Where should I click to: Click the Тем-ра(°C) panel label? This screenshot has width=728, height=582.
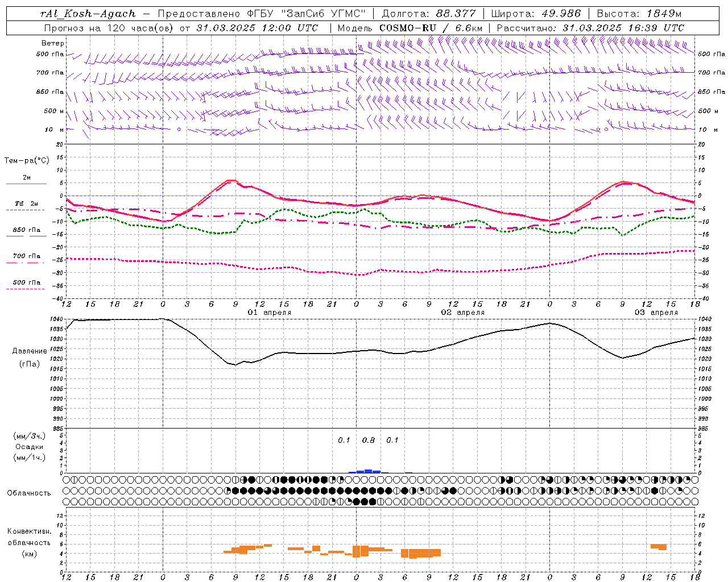pos(27,161)
